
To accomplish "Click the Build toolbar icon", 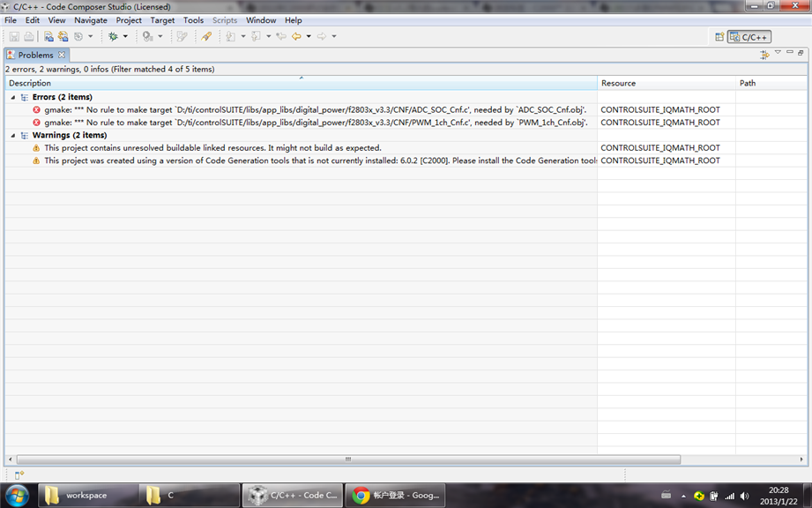I will click(78, 36).
